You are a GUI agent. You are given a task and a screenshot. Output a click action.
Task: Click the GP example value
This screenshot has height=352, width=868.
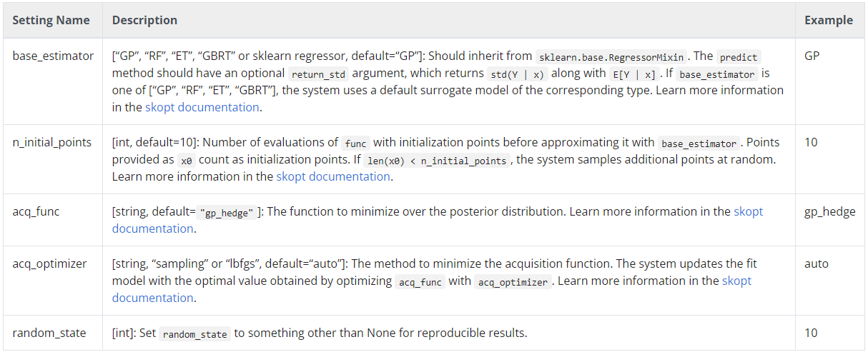[812, 56]
